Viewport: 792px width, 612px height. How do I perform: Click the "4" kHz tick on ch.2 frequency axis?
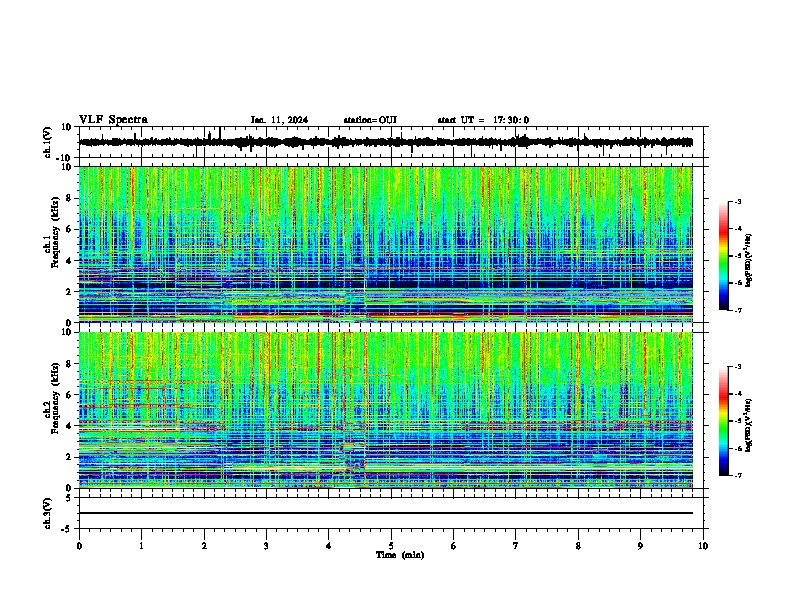pyautogui.click(x=70, y=426)
